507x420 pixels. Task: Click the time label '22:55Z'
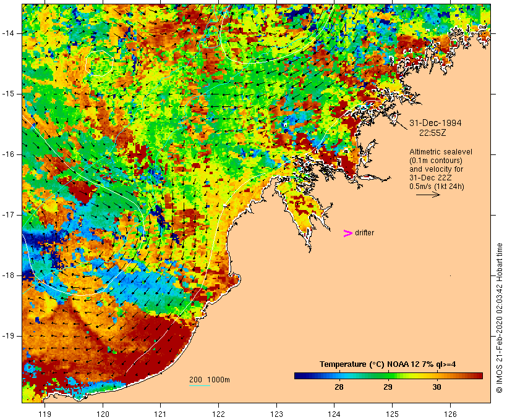point(433,133)
